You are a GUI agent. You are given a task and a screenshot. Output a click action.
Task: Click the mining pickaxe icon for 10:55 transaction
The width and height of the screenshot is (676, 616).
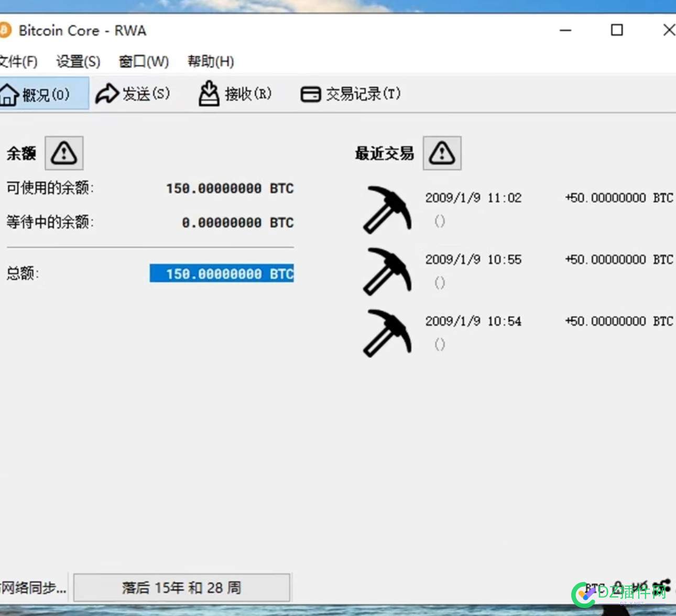387,271
